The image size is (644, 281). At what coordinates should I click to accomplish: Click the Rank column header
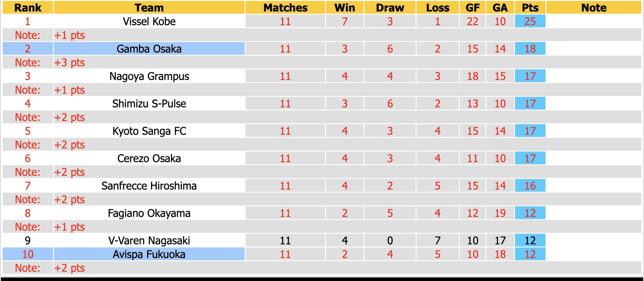28,8
